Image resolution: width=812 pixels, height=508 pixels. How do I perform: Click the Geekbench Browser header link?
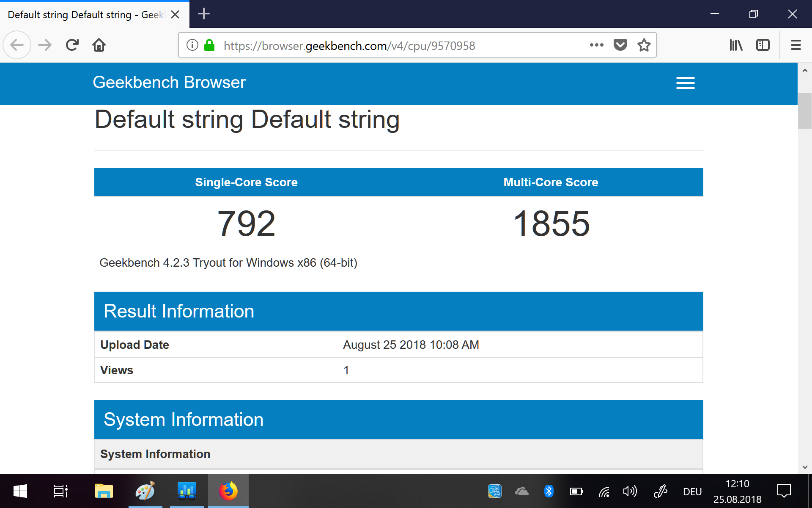[169, 83]
